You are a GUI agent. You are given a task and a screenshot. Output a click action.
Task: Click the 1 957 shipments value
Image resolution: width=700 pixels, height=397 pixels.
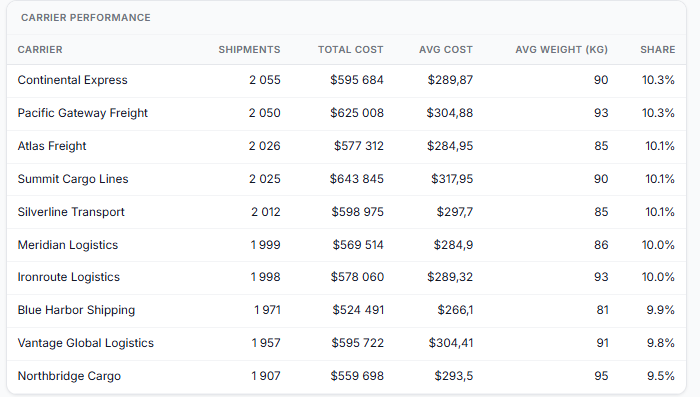click(266, 343)
